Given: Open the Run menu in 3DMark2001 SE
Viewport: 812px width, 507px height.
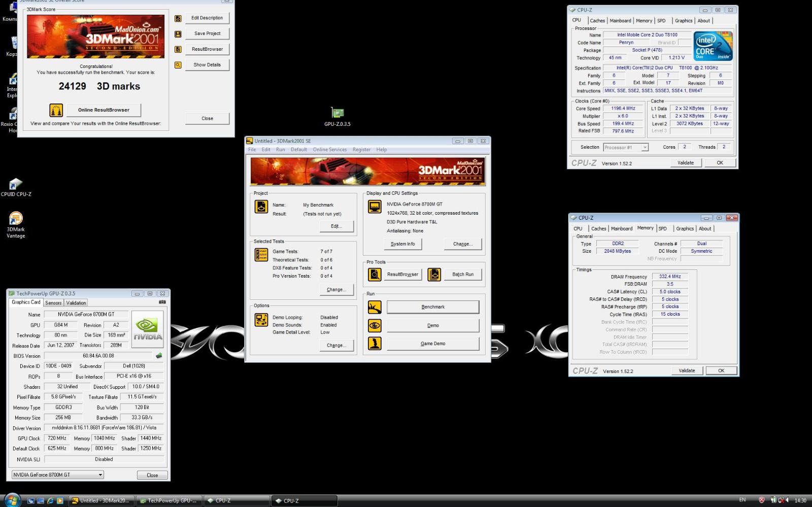Looking at the screenshot, I should [x=281, y=150].
